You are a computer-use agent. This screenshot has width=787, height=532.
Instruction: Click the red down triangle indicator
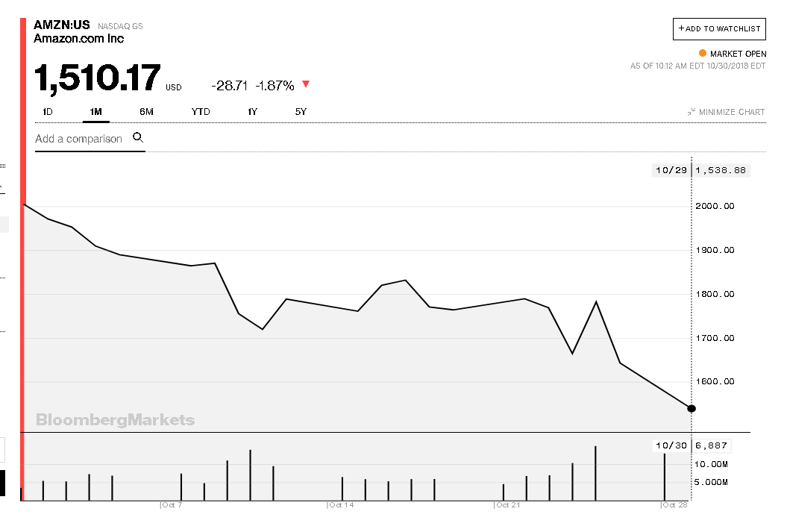306,84
